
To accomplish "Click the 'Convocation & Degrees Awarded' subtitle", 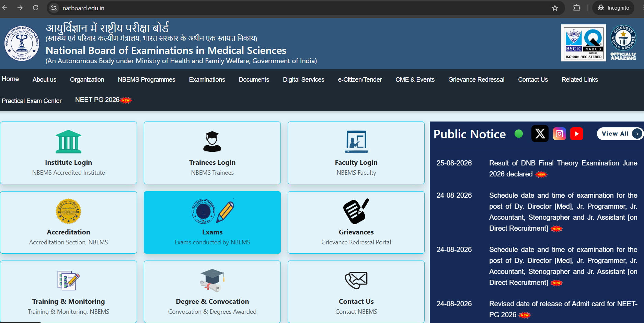I will click(x=212, y=312).
